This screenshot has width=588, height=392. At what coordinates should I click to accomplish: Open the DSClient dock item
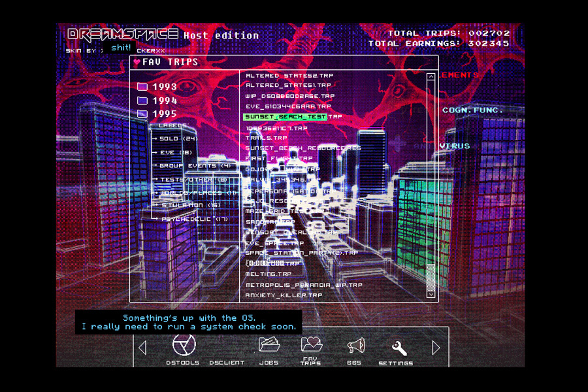click(x=227, y=362)
